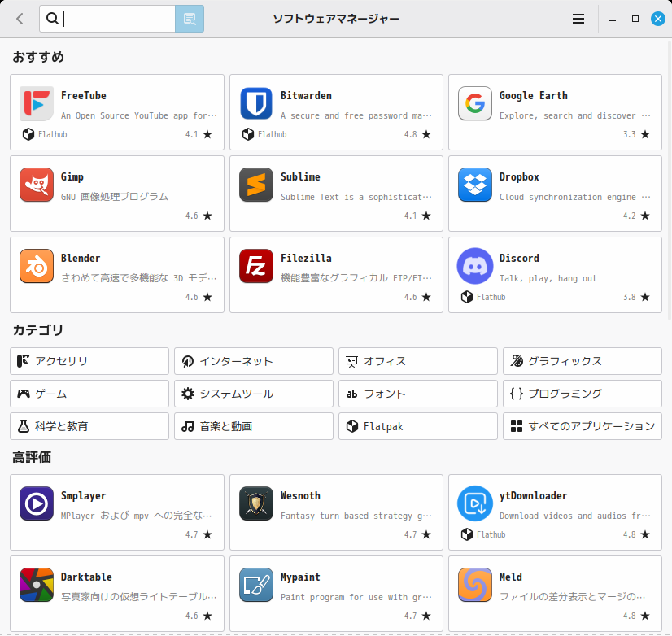Click the Google Earth icon
Viewport: 672px width, 636px height.
tap(475, 103)
